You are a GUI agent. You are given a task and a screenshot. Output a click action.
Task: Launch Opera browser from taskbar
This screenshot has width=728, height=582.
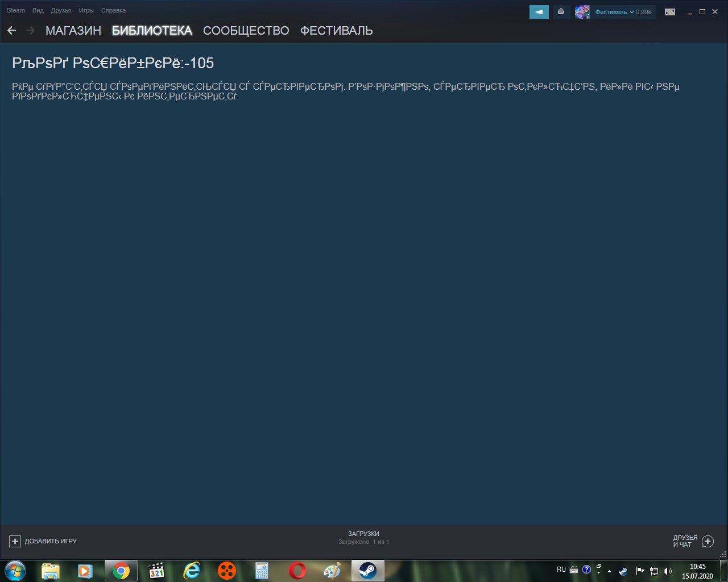tap(297, 571)
